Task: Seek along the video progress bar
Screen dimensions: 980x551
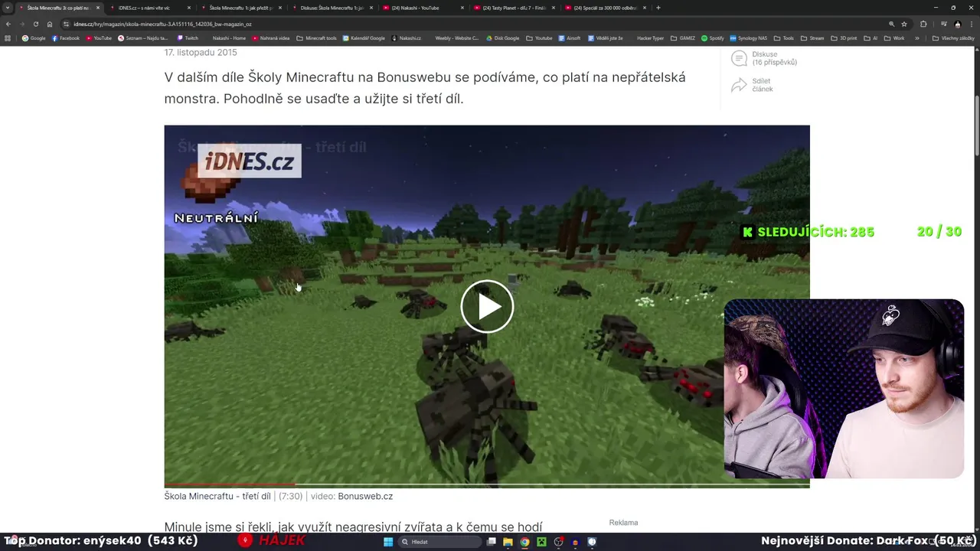Action: [x=487, y=485]
